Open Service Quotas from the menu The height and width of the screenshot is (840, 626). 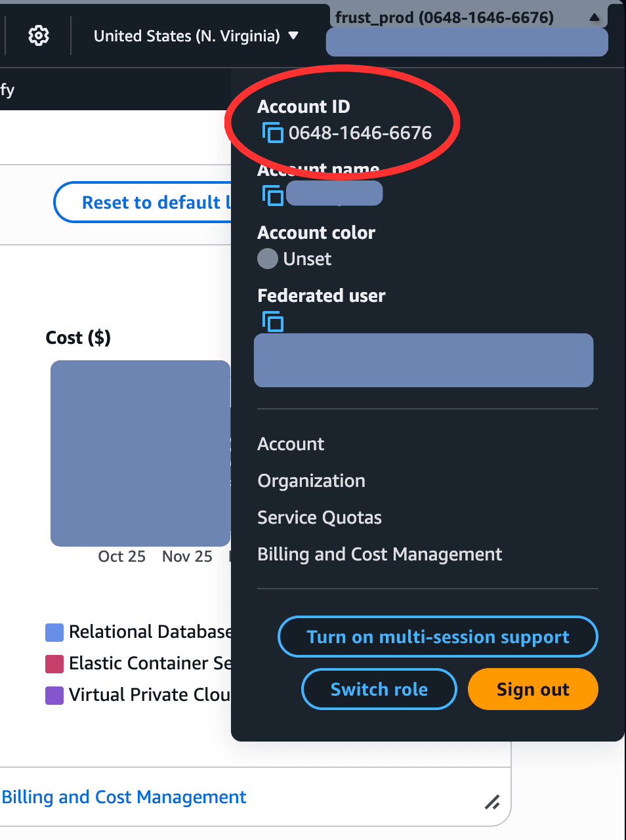(x=320, y=518)
